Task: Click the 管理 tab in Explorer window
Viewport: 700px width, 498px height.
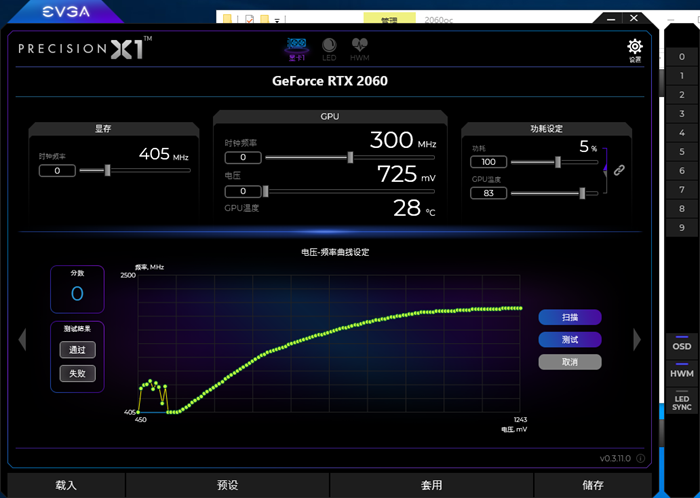Action: tap(389, 19)
